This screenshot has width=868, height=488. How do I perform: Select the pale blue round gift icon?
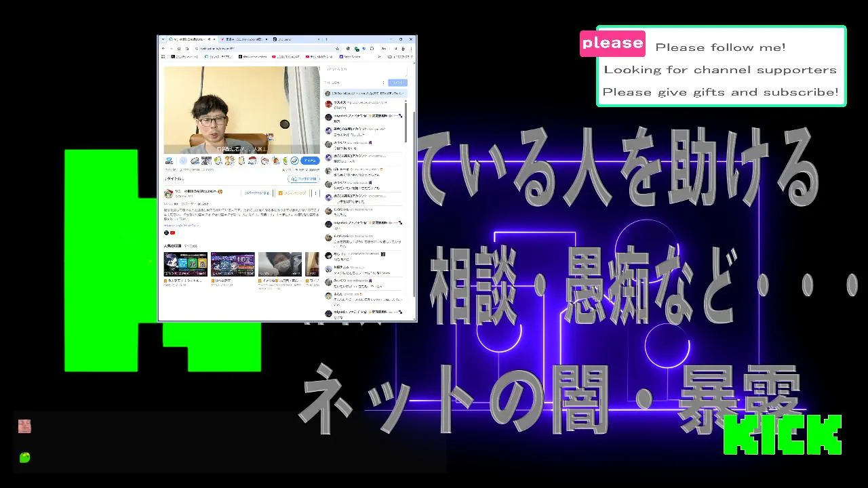click(x=183, y=161)
